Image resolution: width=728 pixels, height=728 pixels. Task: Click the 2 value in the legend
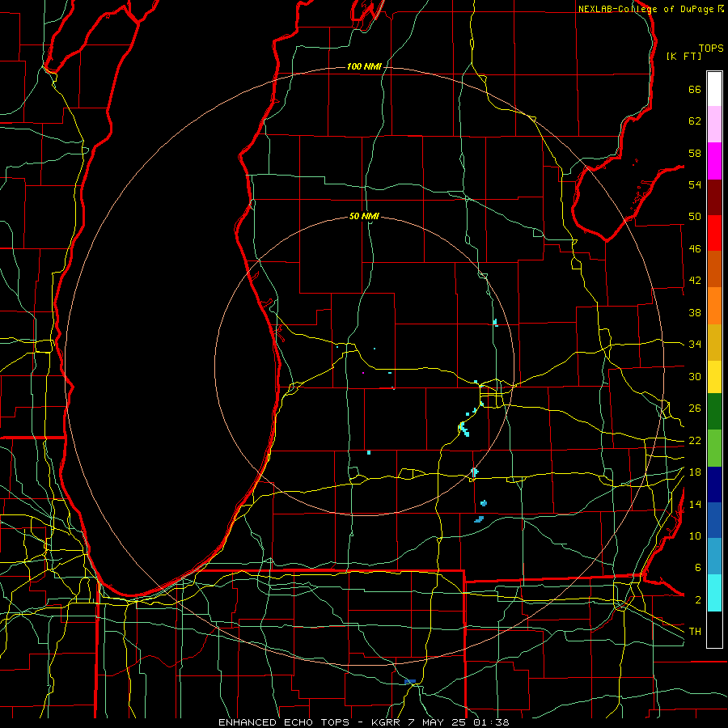(697, 600)
